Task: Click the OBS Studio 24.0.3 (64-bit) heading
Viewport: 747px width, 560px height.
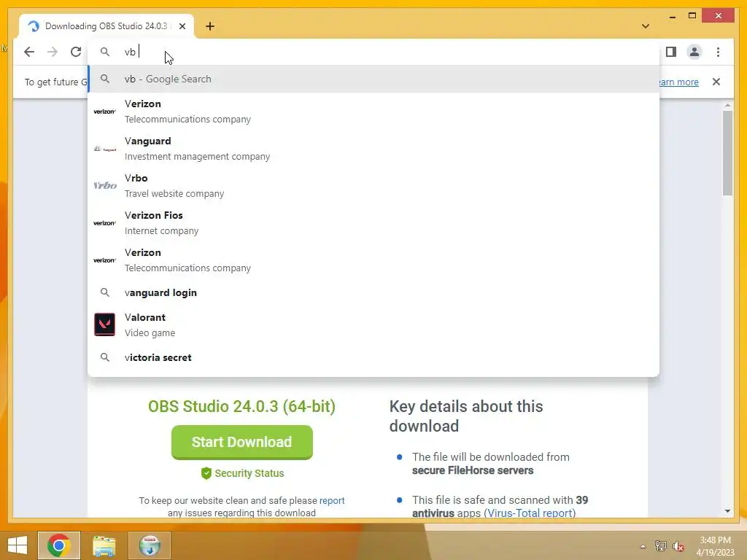Action: click(242, 406)
